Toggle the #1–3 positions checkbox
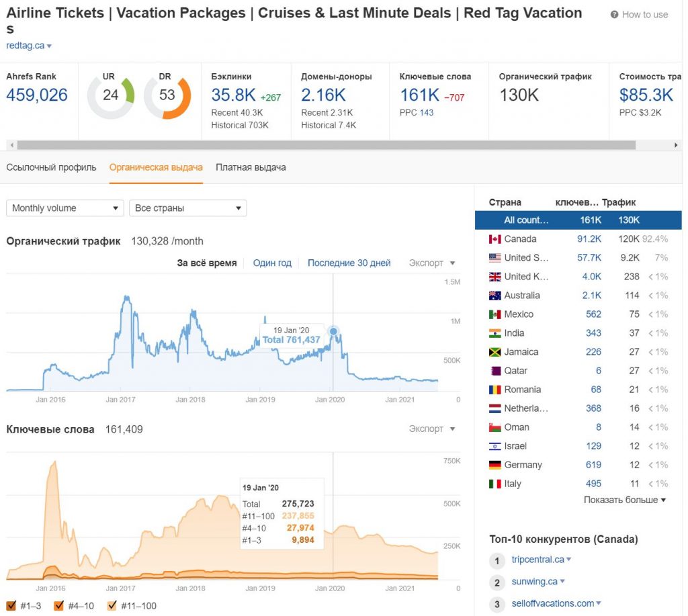 [x=11, y=606]
